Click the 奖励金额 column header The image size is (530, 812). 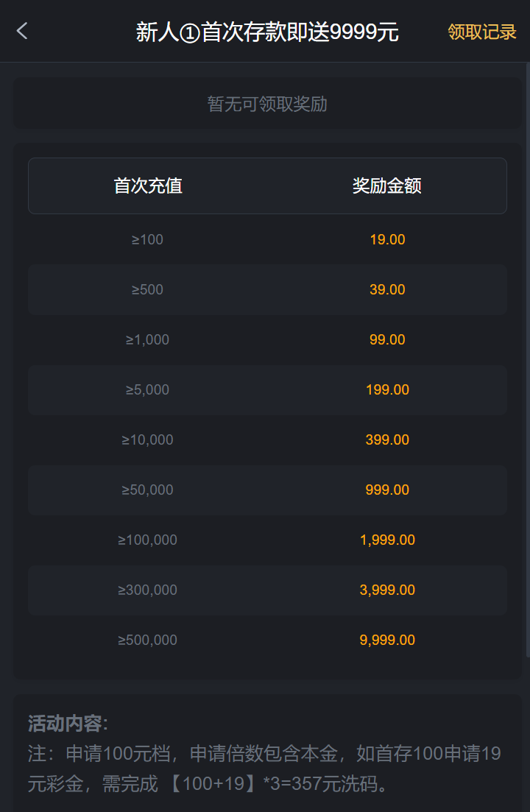pos(386,186)
